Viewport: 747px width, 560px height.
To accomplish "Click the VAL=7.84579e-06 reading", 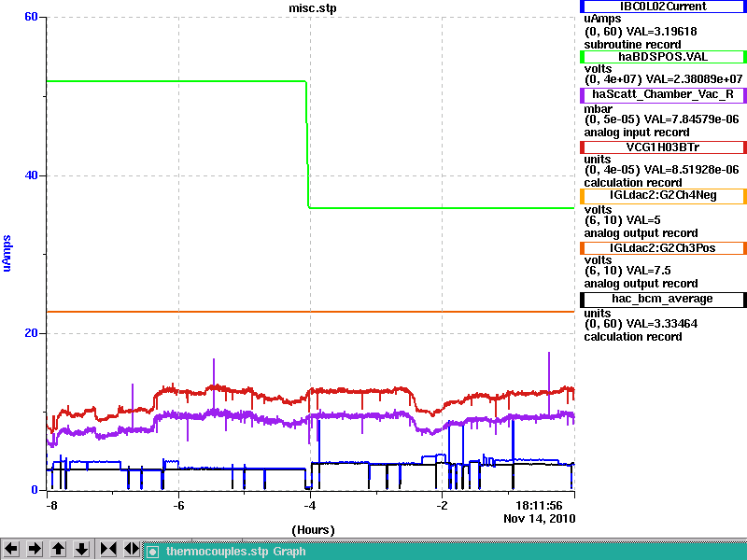I will [x=691, y=119].
